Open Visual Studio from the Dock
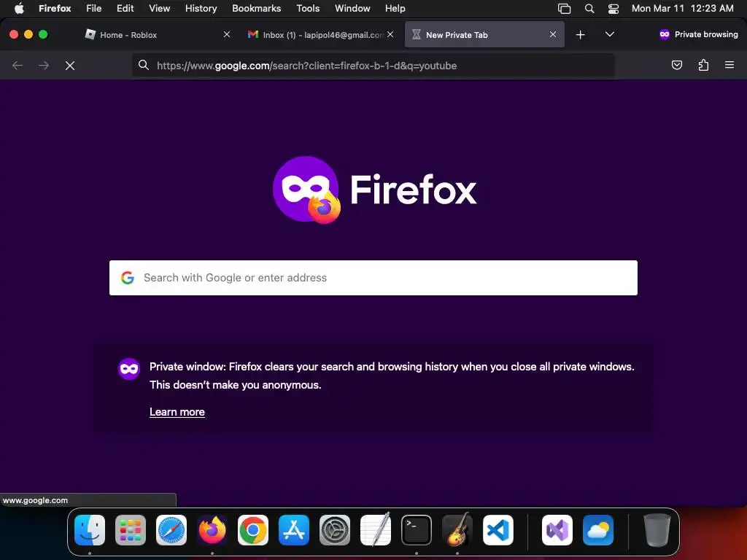Viewport: 747px width, 560px height. pyautogui.click(x=557, y=530)
